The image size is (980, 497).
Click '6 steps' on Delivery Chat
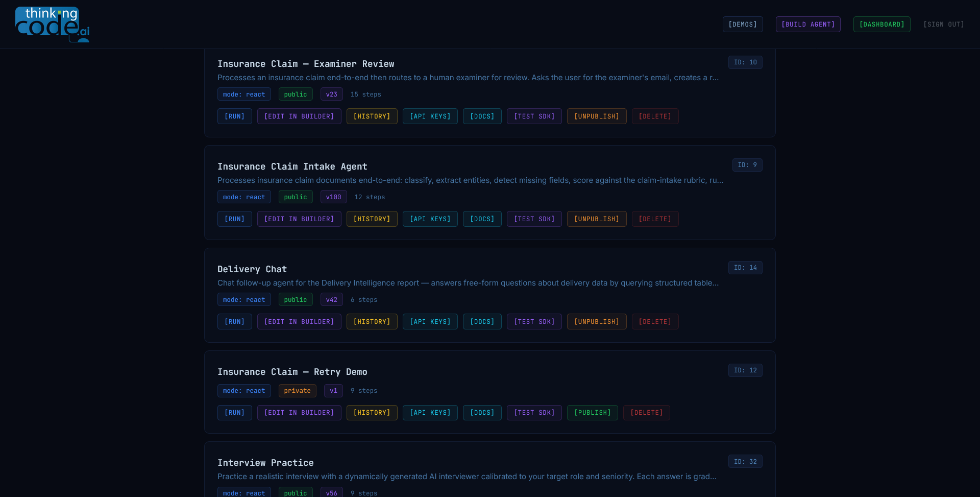tap(364, 300)
